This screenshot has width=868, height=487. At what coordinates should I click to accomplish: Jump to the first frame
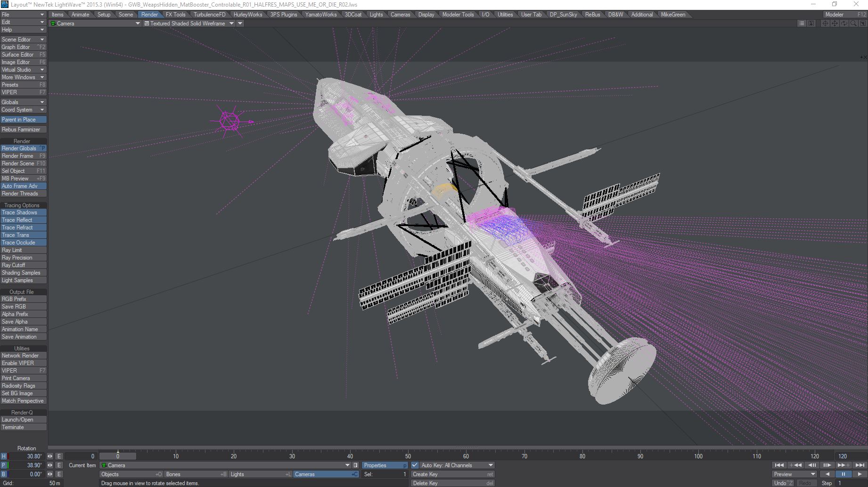[779, 465]
